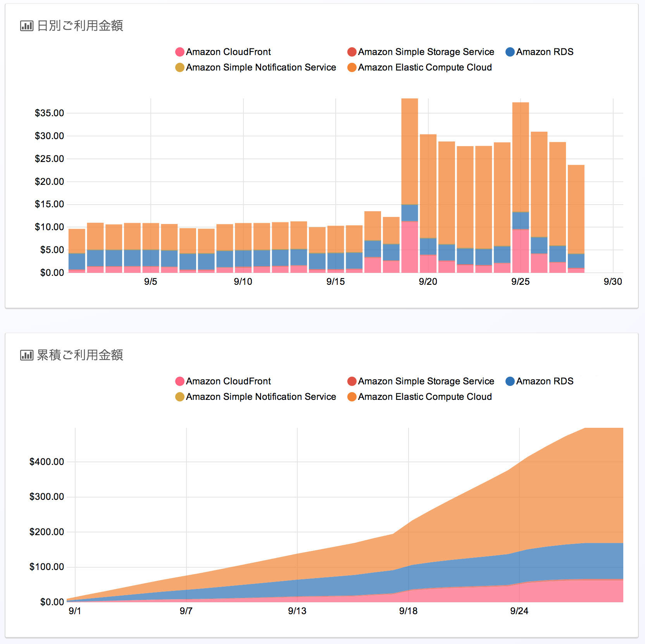Image resolution: width=645 pixels, height=644 pixels.
Task: Select the 9/5 bar in the daily chart
Action: pyautogui.click(x=151, y=248)
